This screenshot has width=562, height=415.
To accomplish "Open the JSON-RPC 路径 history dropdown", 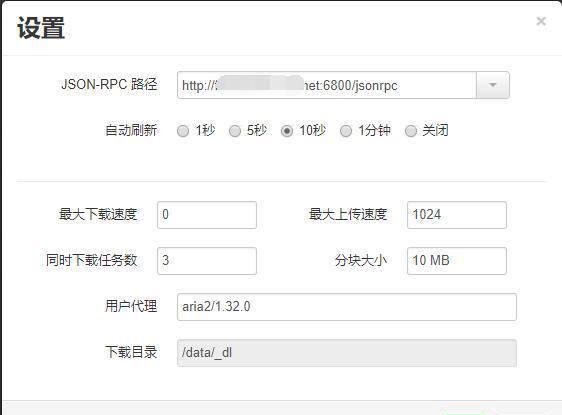I will coord(492,85).
